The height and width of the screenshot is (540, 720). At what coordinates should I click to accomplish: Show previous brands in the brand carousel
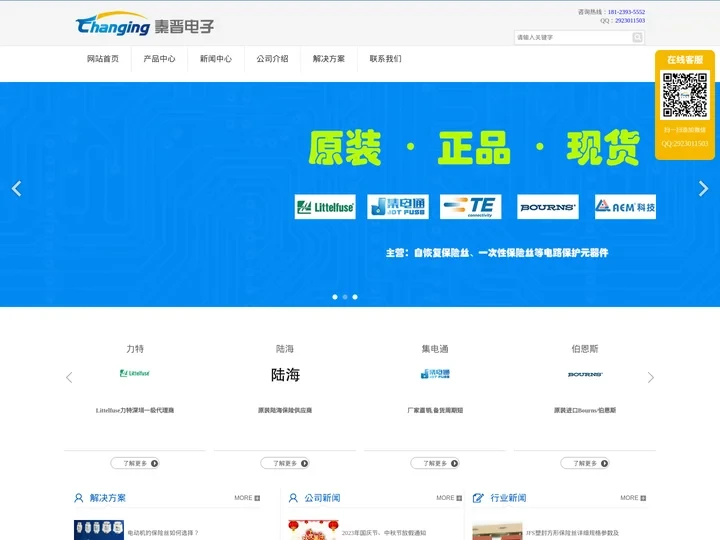click(69, 377)
